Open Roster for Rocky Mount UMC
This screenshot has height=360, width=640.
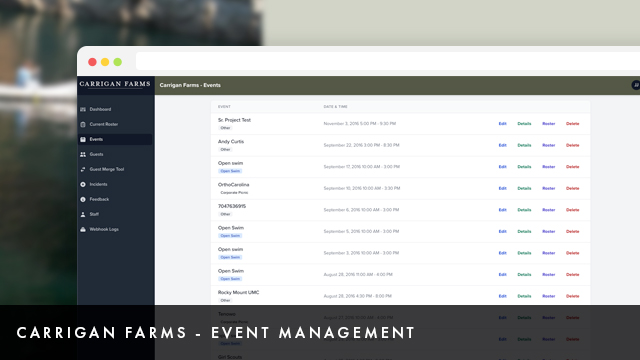549,296
